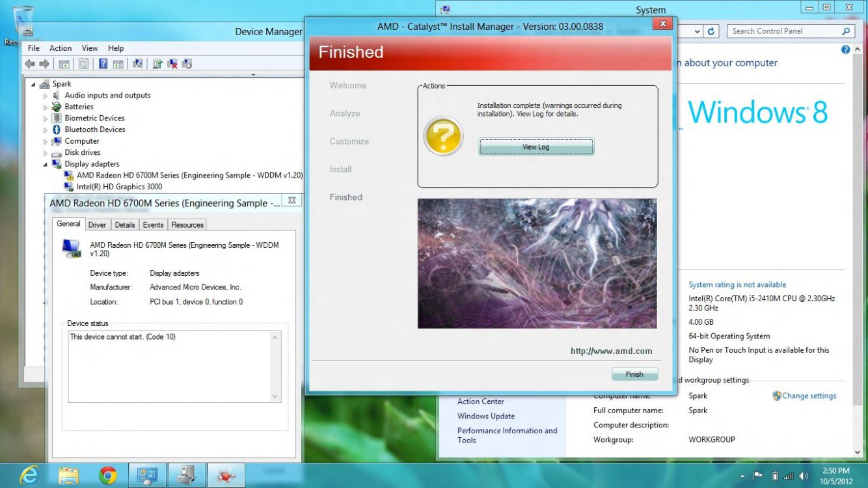
Task: Switch to Control Panel System taskbar button
Action: pos(147,476)
